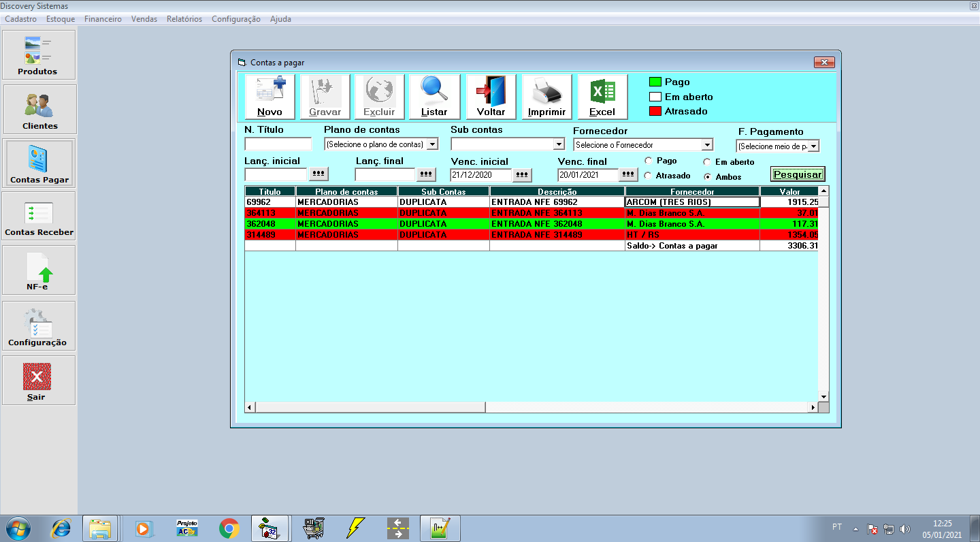This screenshot has width=980, height=542.
Task: Open the Vendas menu
Action: [144, 19]
